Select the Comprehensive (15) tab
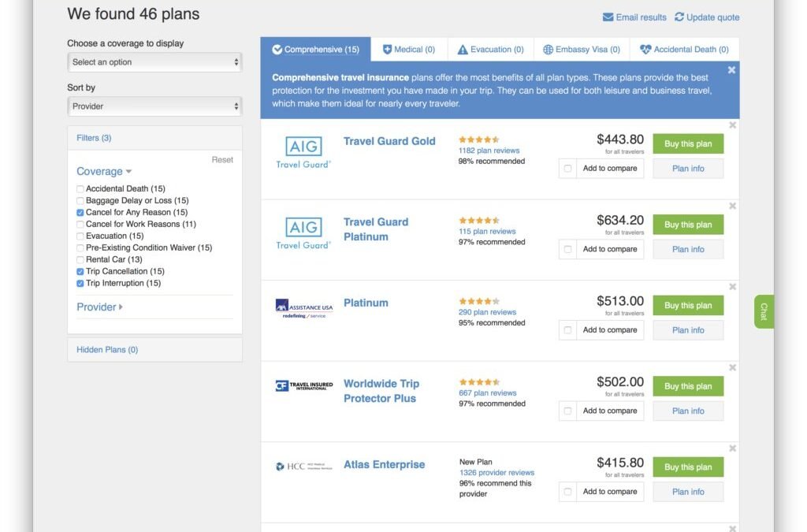The width and height of the screenshot is (807, 532). pos(315,50)
